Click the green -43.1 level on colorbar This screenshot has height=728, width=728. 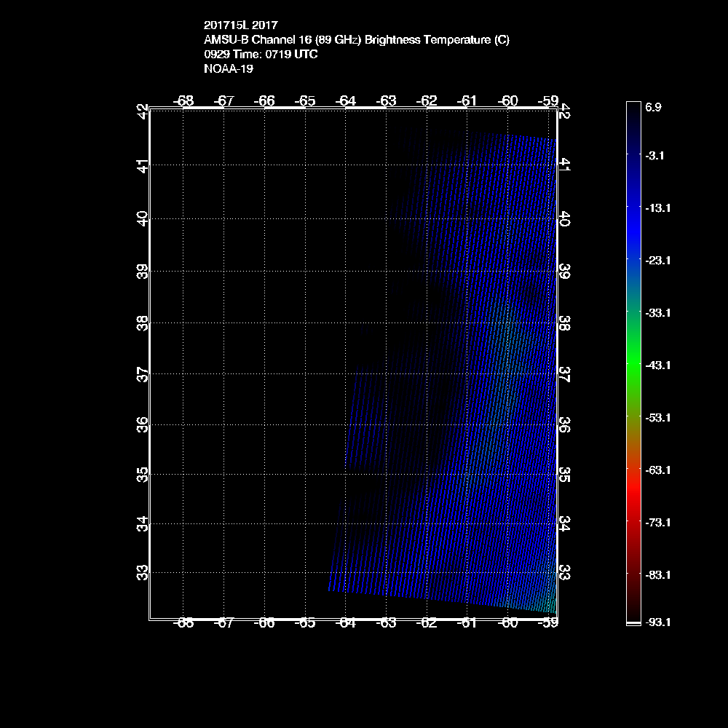click(633, 365)
